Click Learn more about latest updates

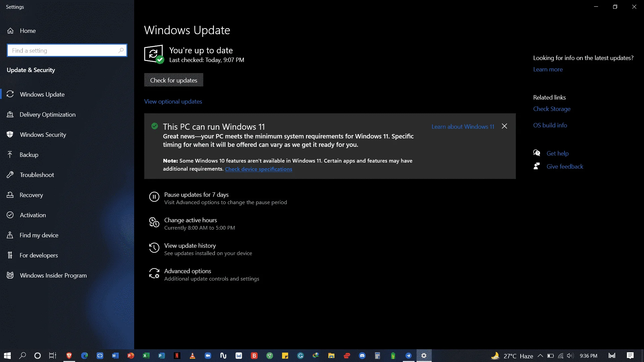click(x=548, y=69)
